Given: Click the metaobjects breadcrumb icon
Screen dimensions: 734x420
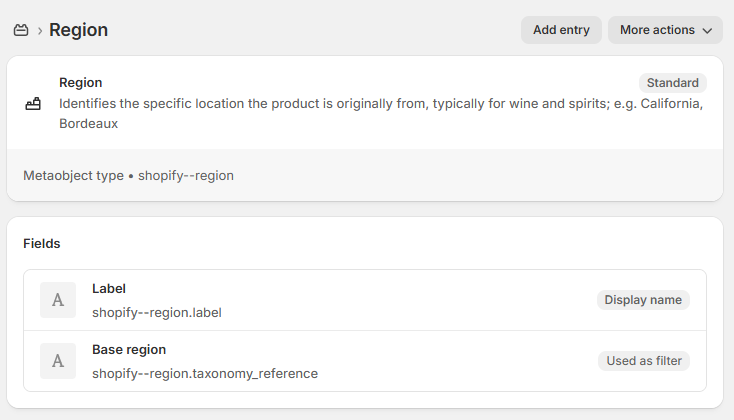Looking at the screenshot, I should click(x=21, y=30).
